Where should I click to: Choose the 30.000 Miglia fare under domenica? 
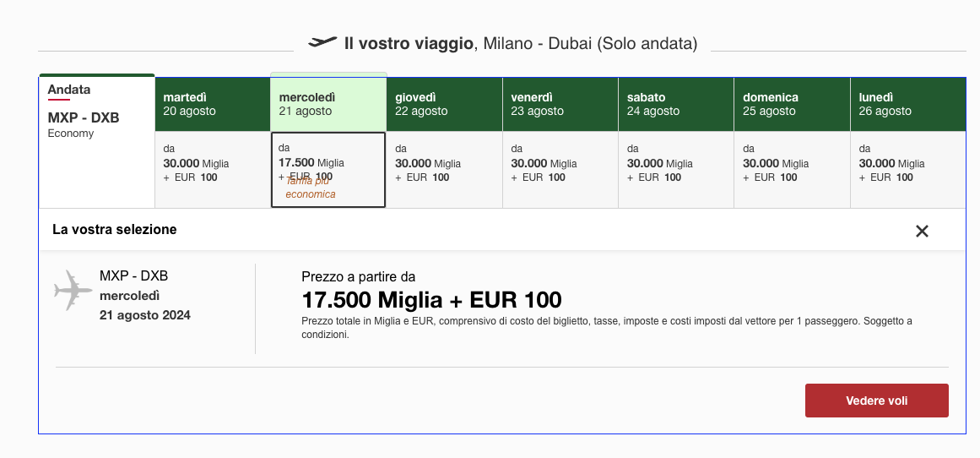pos(792,170)
